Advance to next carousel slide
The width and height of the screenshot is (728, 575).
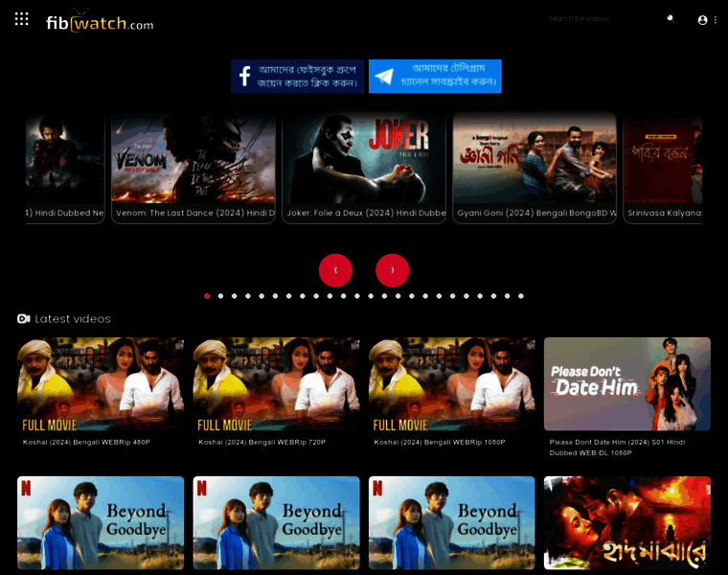click(392, 270)
